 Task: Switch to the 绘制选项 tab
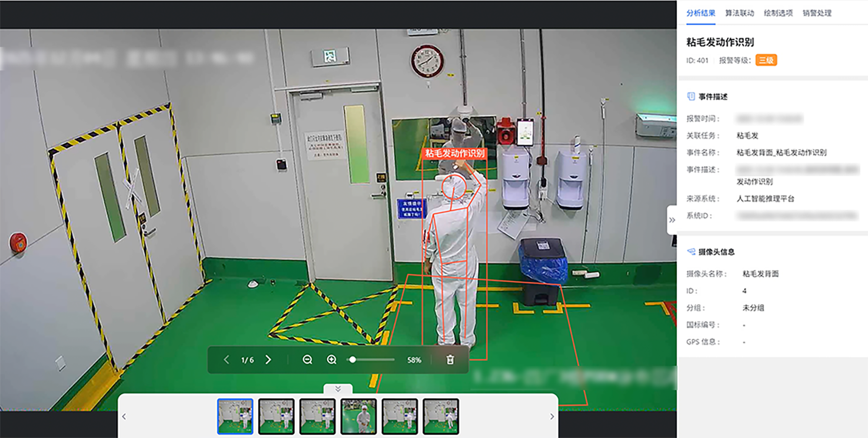778,13
